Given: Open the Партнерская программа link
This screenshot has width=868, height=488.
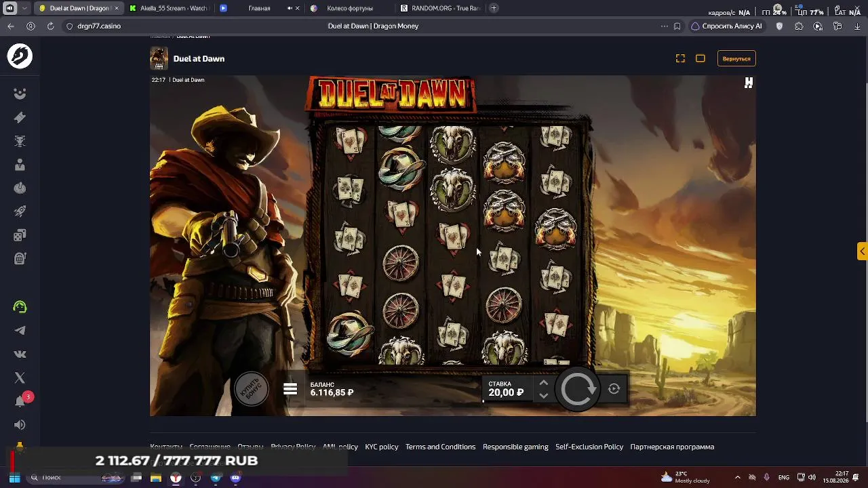Looking at the screenshot, I should [672, 447].
